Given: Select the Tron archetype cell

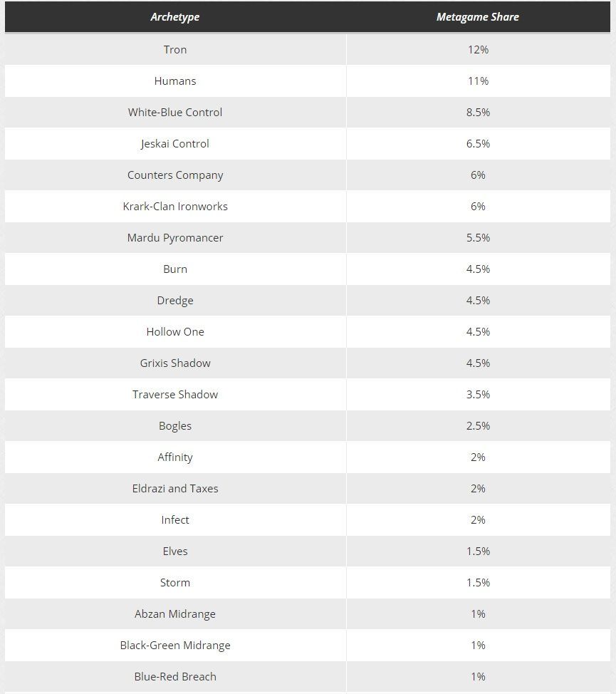Looking at the screenshot, I should click(175, 50).
